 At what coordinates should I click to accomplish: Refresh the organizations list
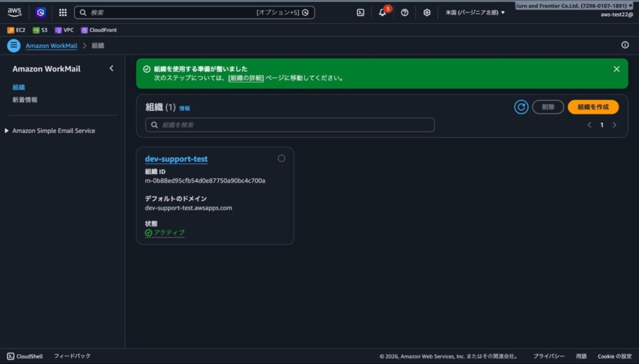521,107
